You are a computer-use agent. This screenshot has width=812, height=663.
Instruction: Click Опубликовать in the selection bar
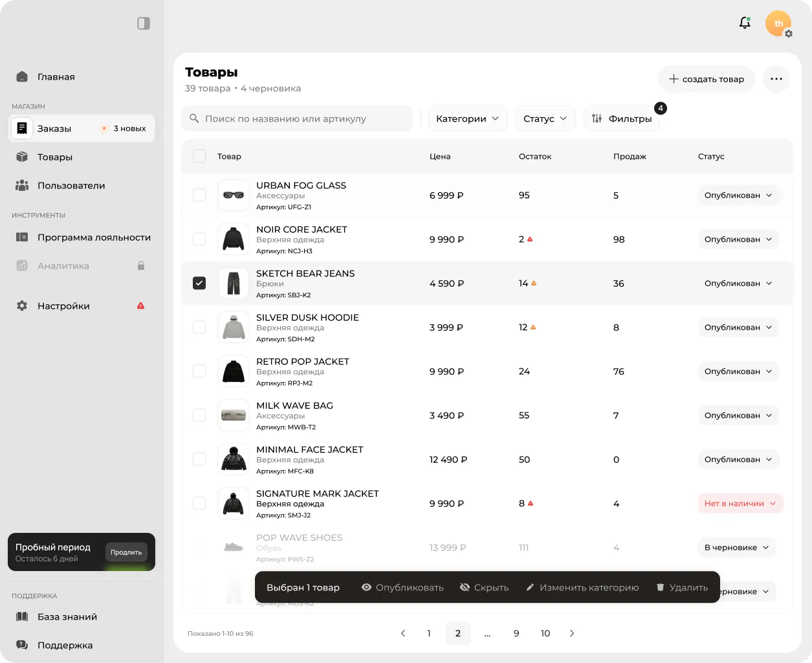click(x=402, y=587)
